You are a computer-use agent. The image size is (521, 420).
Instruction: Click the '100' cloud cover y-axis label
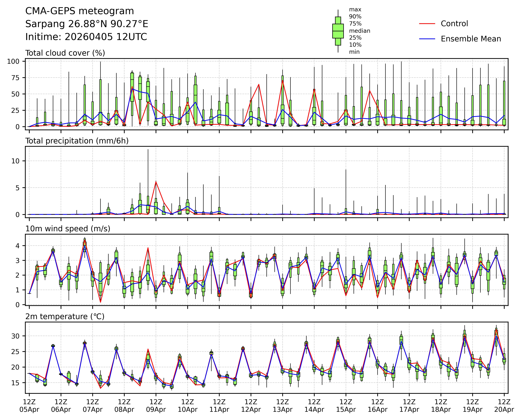coord(13,61)
